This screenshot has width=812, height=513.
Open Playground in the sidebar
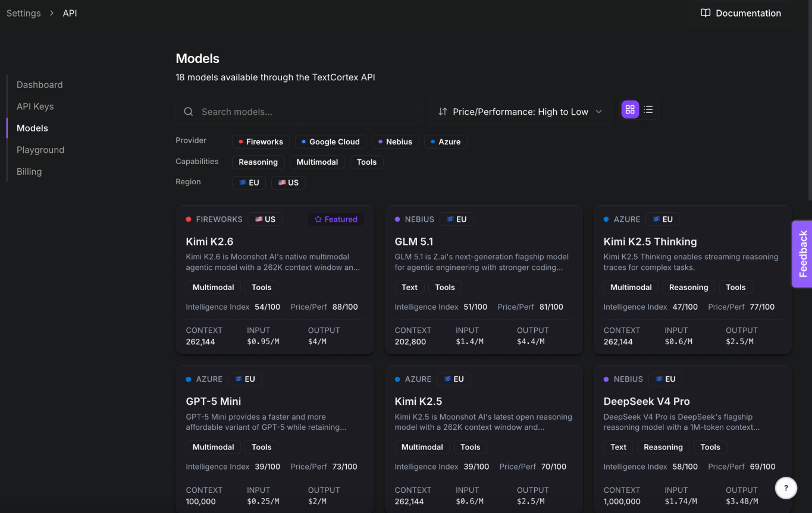point(40,150)
